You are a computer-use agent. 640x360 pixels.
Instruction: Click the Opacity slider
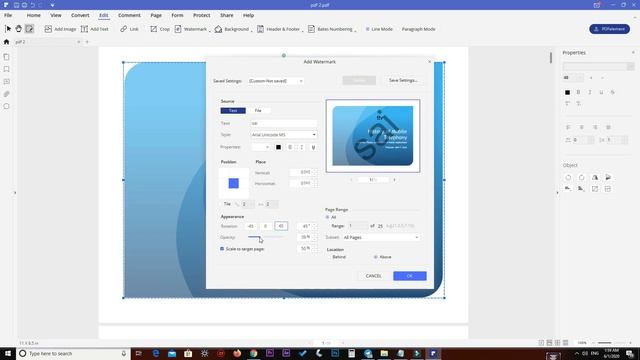tap(266, 237)
